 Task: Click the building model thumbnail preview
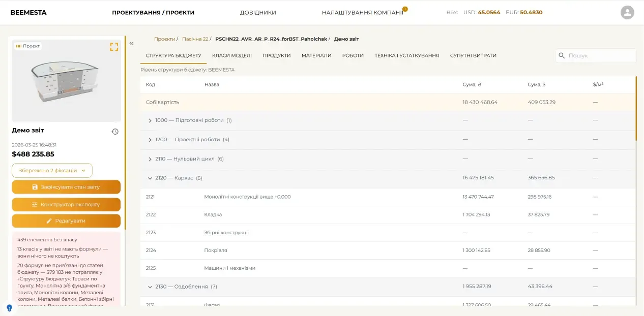(x=66, y=81)
